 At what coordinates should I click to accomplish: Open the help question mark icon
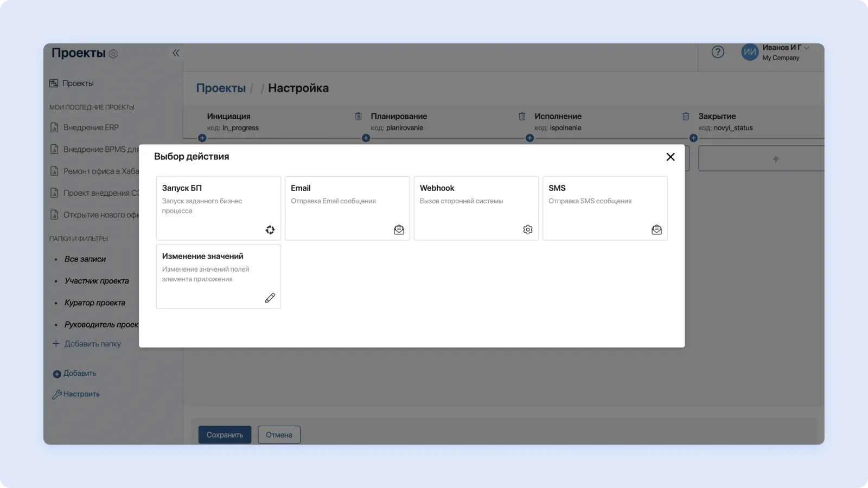coord(718,52)
